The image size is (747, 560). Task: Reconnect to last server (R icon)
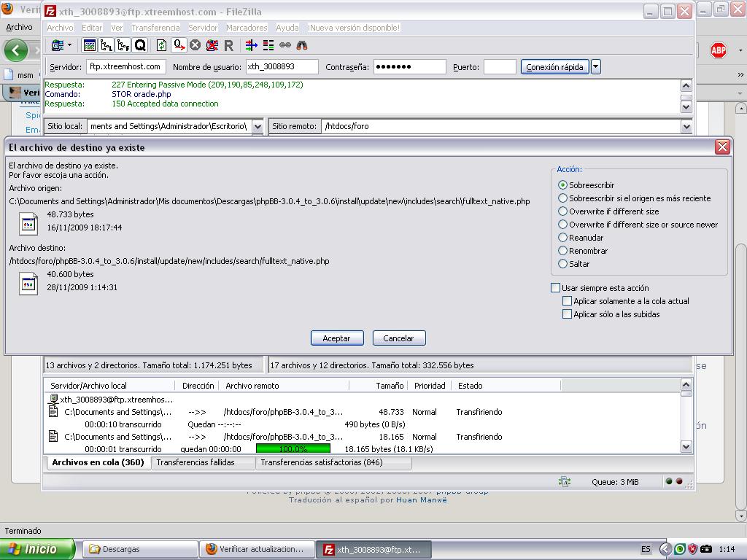[228, 45]
